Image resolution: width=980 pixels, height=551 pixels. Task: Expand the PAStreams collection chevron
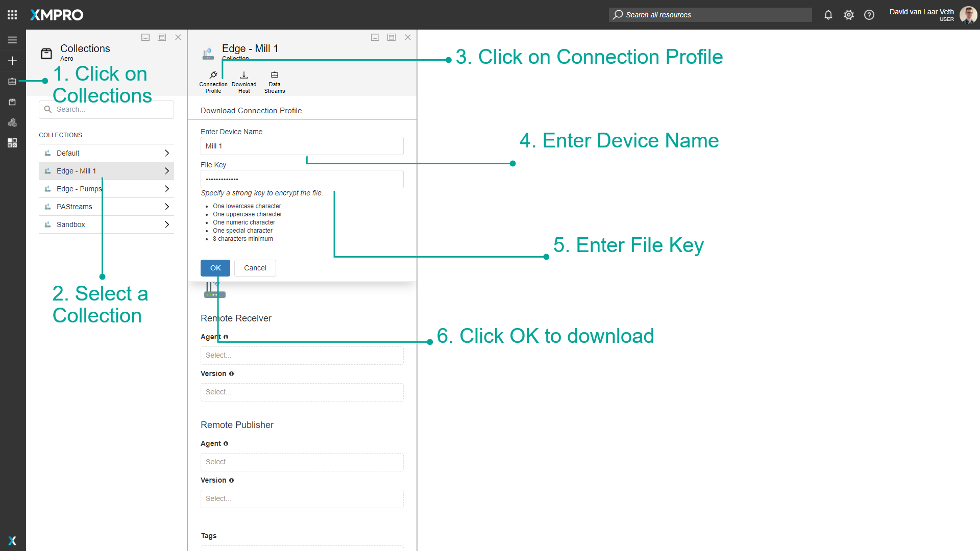(x=166, y=207)
